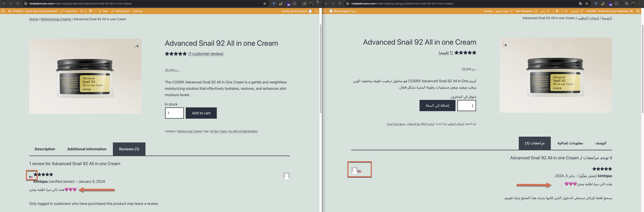The image size is (644, 212).
Task: Open the معلومات إضافية tab
Action: coord(570,143)
